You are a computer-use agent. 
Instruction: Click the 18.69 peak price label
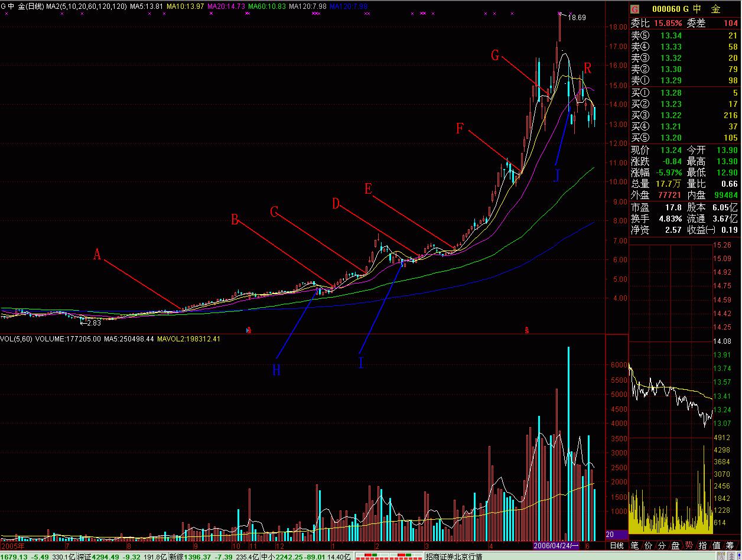[x=577, y=18]
